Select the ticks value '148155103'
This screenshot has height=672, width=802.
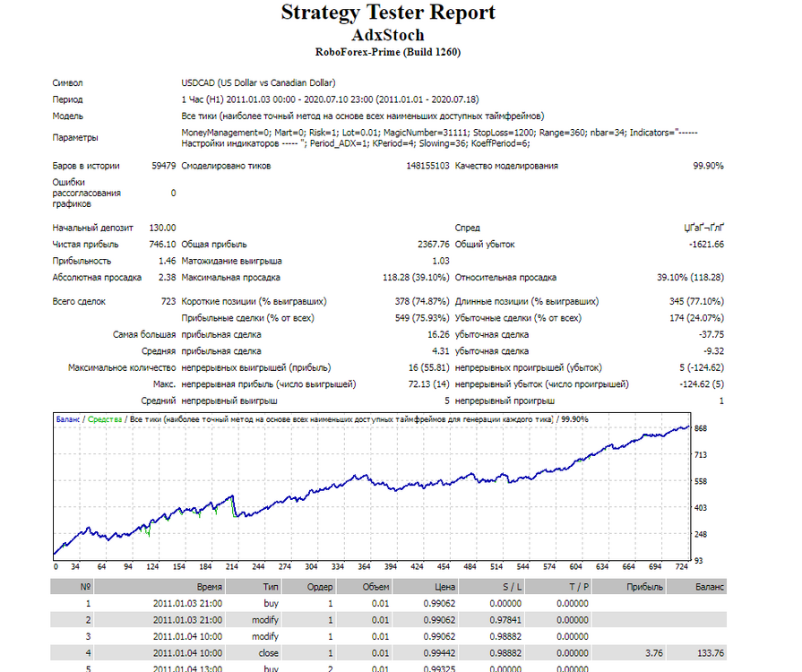point(427,166)
